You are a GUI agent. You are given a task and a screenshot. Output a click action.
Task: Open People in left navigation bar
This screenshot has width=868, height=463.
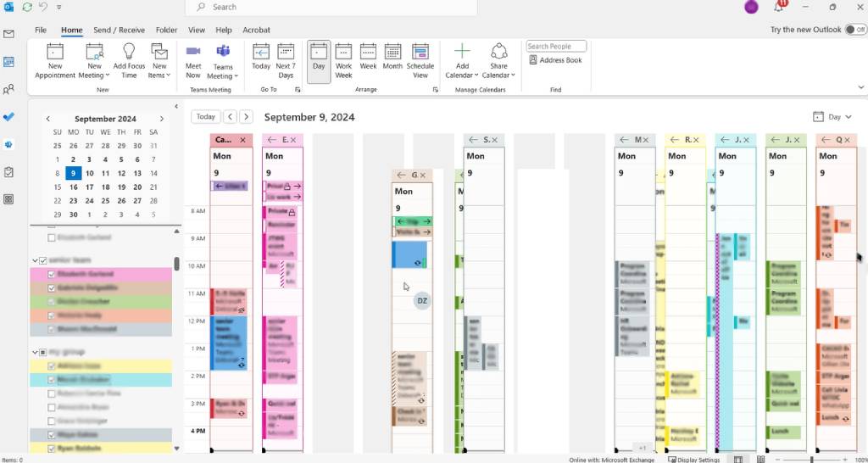(x=8, y=89)
